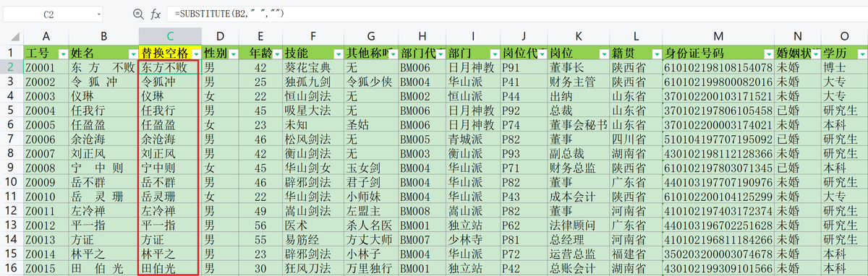The height and width of the screenshot is (276, 868).
Task: Select the 令狐少侠 cell
Action: click(372, 82)
